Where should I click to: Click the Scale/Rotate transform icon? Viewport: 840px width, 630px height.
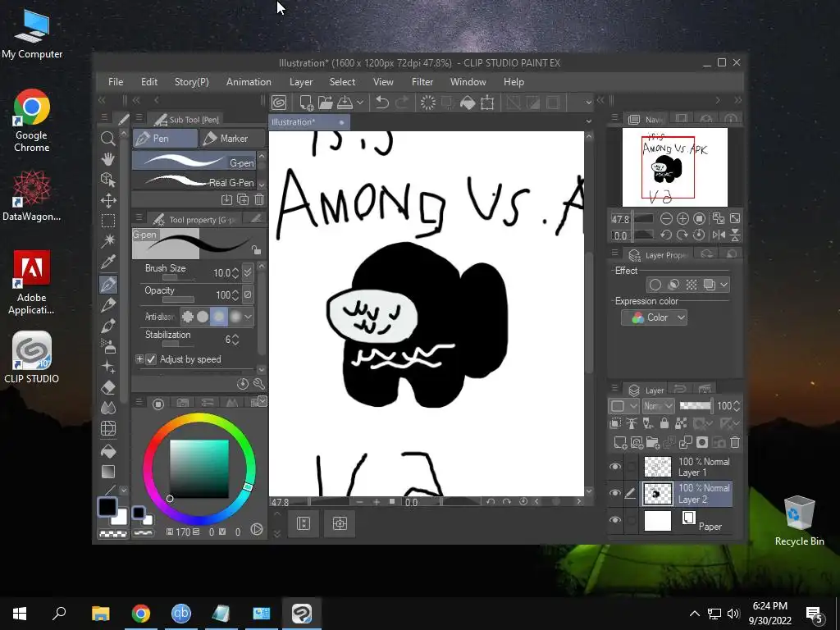click(487, 103)
